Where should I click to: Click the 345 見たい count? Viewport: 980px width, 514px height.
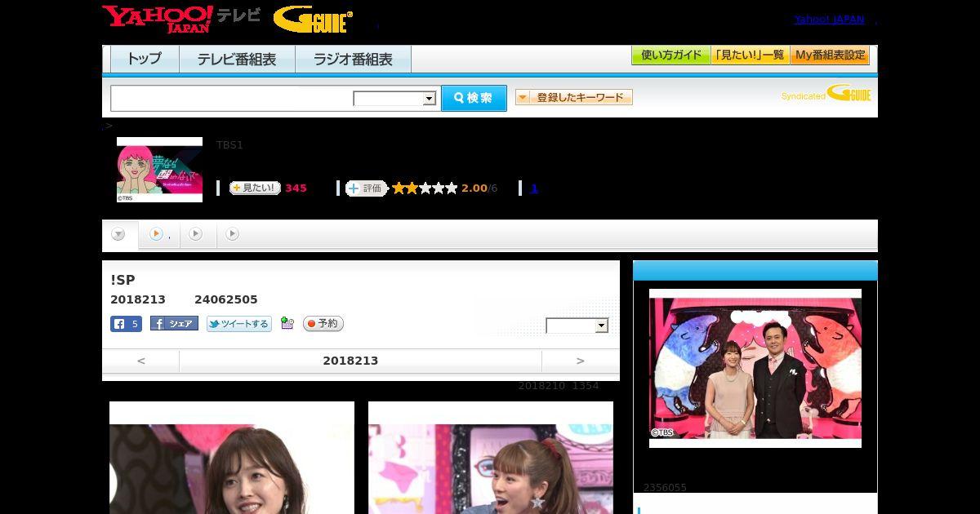(x=296, y=188)
